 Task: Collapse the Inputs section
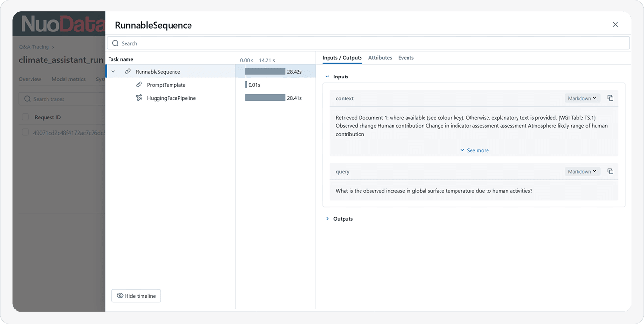327,77
